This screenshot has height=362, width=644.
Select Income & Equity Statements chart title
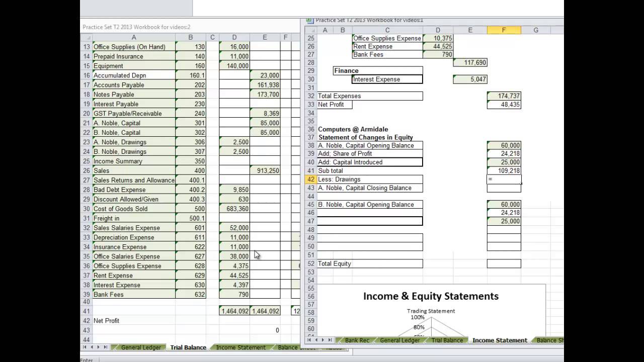click(x=431, y=296)
